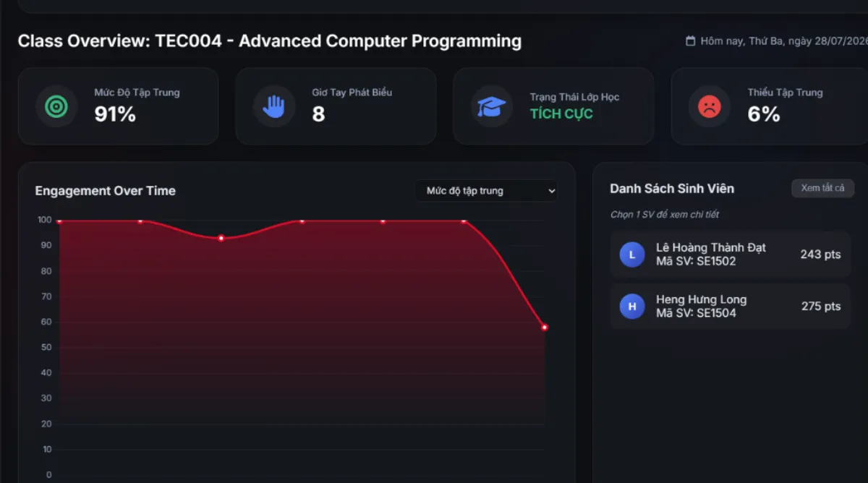Click the Giơ Tay Phát Biểu label
The image size is (868, 483).
pyautogui.click(x=352, y=93)
